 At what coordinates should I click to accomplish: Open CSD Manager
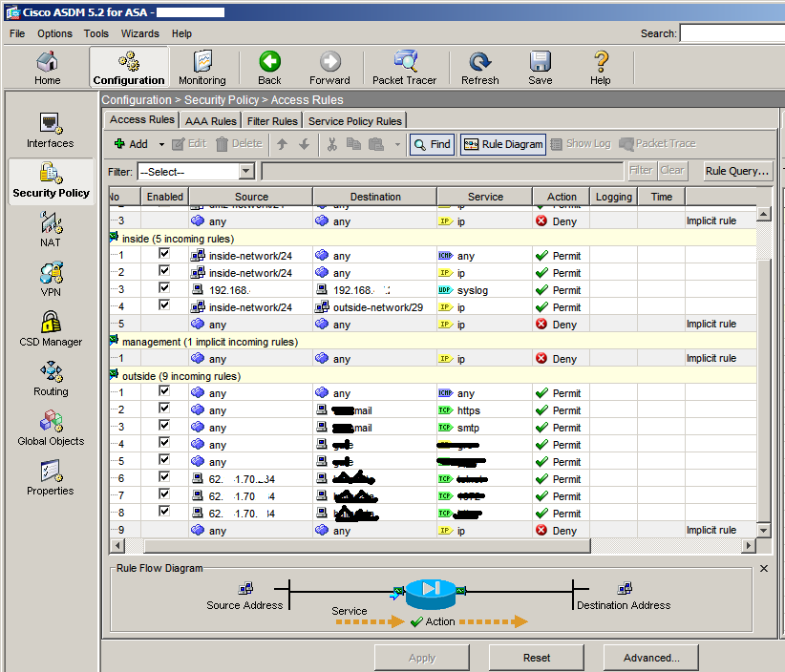point(51,328)
